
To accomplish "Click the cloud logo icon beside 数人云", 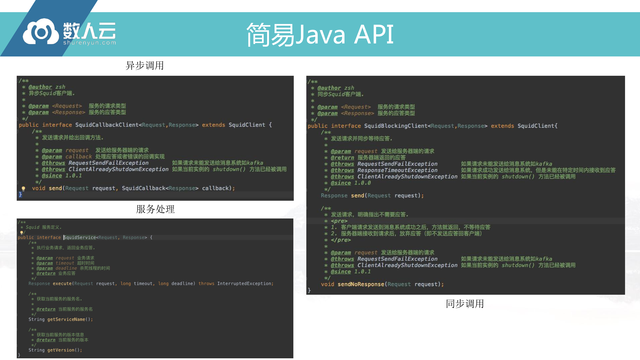I will point(41,32).
